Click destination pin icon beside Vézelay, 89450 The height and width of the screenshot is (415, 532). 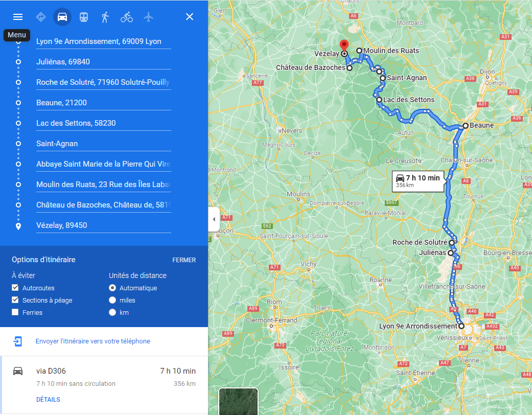[x=18, y=226]
